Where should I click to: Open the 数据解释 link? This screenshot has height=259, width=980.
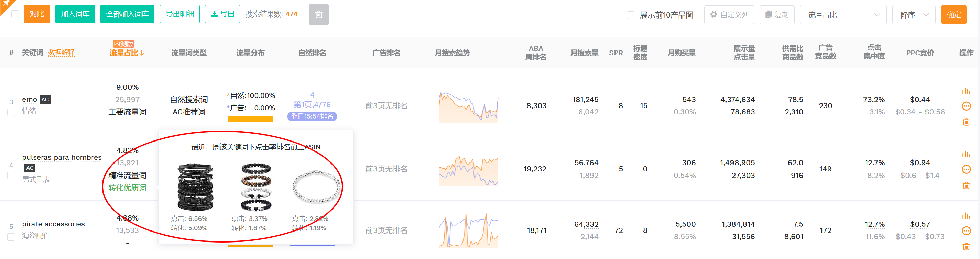(61, 53)
